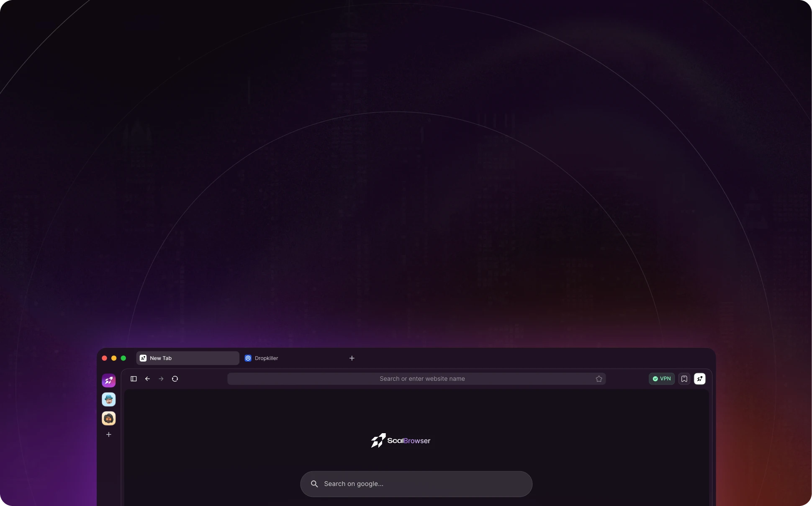Select the curly-hair avatar profile
The image size is (812, 506).
108,418
